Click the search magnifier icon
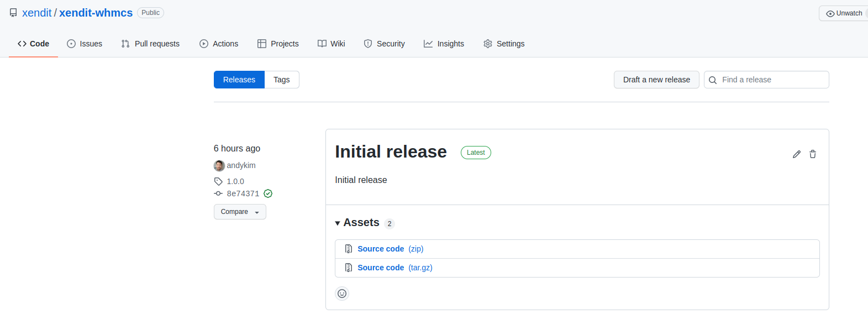868x314 pixels. point(713,80)
